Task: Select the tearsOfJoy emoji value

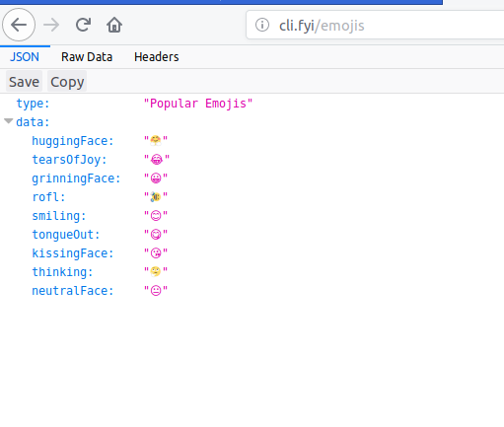Action: (x=157, y=160)
